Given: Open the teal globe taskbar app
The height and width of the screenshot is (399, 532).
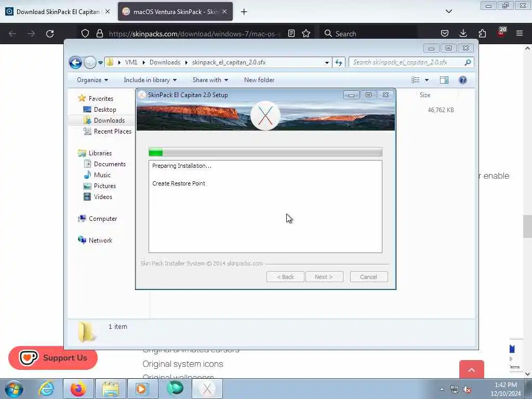Looking at the screenshot, I should pos(175,389).
